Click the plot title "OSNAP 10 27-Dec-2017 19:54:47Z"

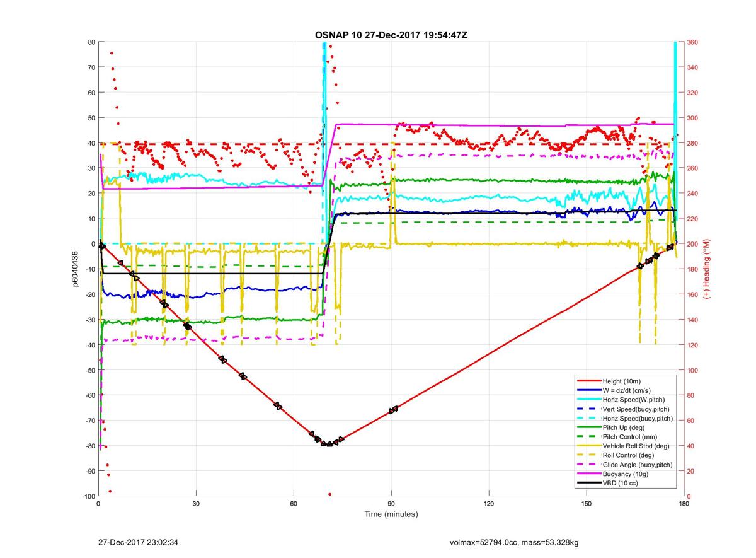391,35
